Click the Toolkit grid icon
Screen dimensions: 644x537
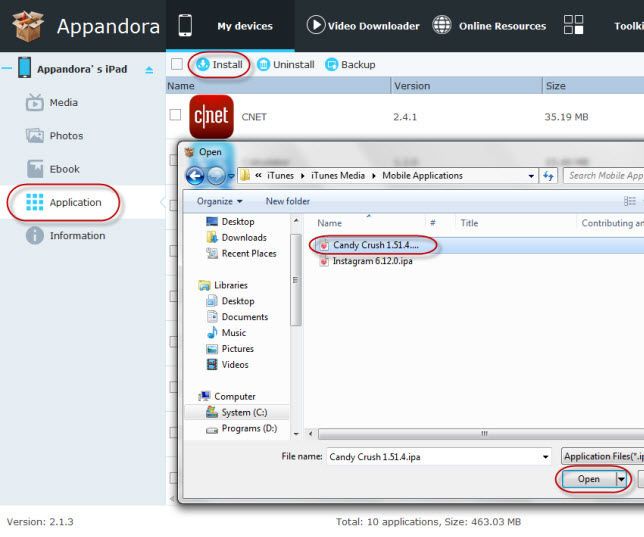point(573,25)
